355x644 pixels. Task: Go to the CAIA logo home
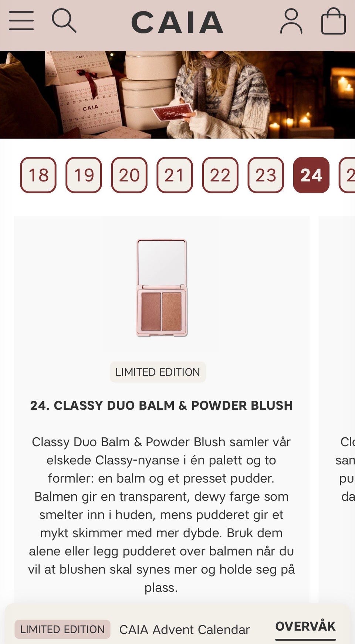177,22
